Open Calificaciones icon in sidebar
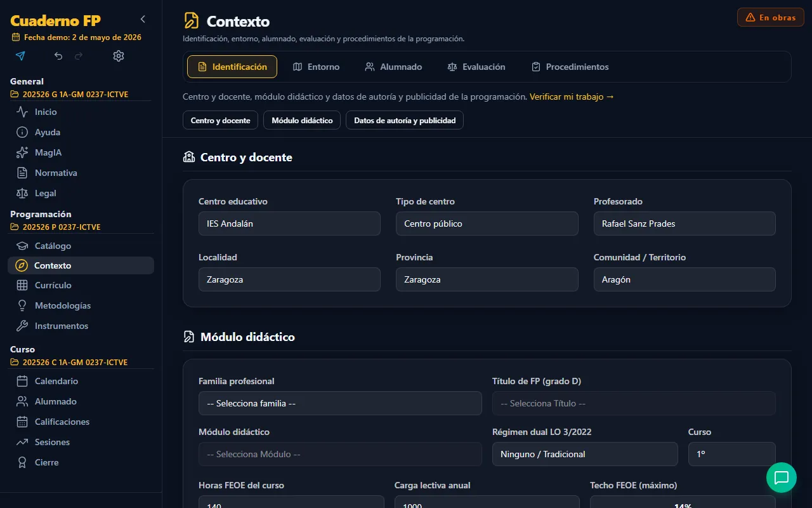Viewport: 812px width, 508px height. (x=22, y=422)
